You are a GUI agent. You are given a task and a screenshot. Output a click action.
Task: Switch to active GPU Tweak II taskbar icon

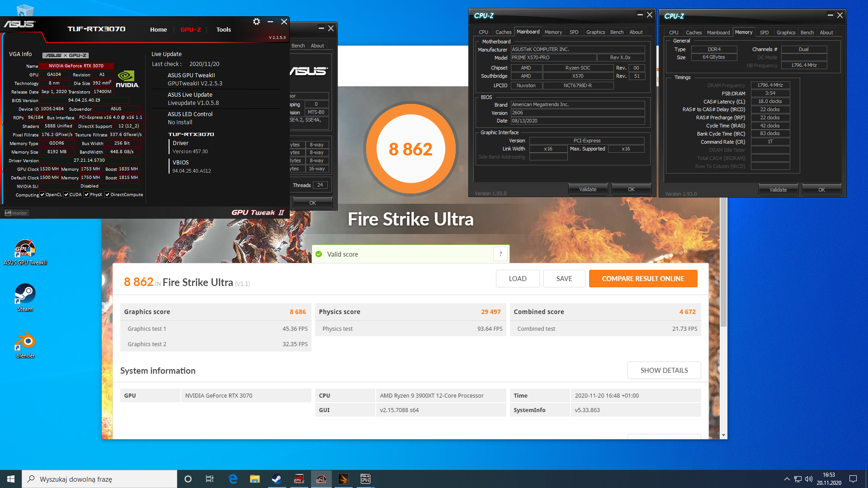click(321, 479)
